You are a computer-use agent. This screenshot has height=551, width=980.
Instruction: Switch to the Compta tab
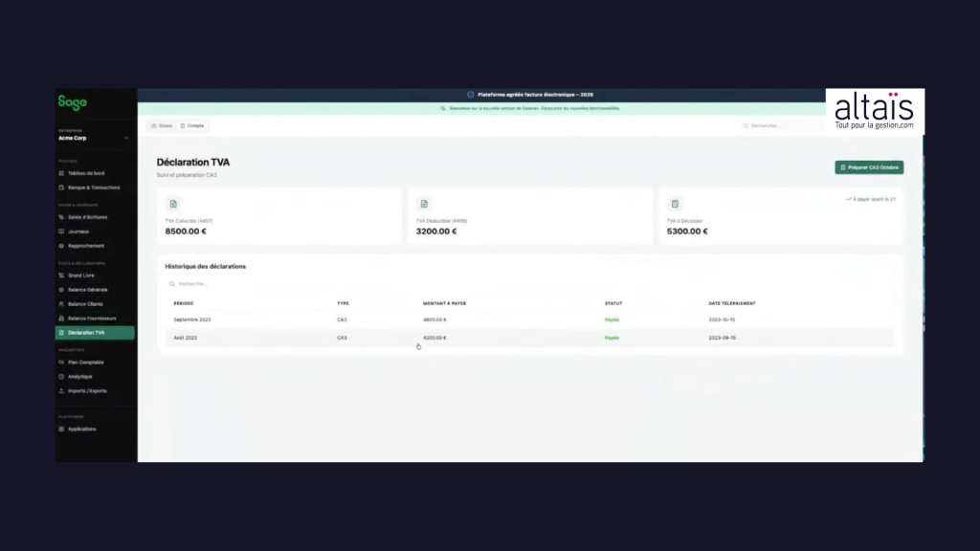tap(192, 125)
